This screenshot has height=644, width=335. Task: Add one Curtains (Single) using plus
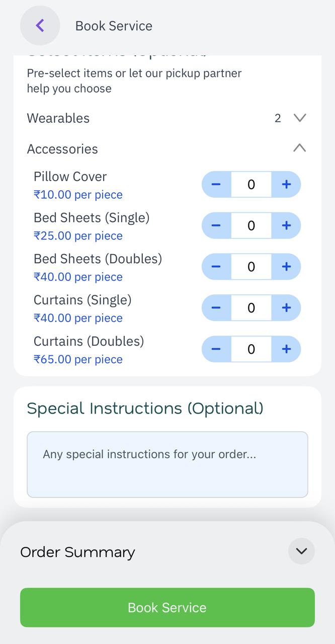point(286,308)
